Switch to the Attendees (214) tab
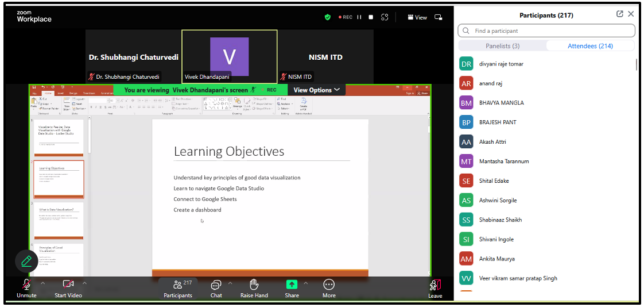Image resolution: width=644 pixels, height=307 pixels. click(x=590, y=45)
